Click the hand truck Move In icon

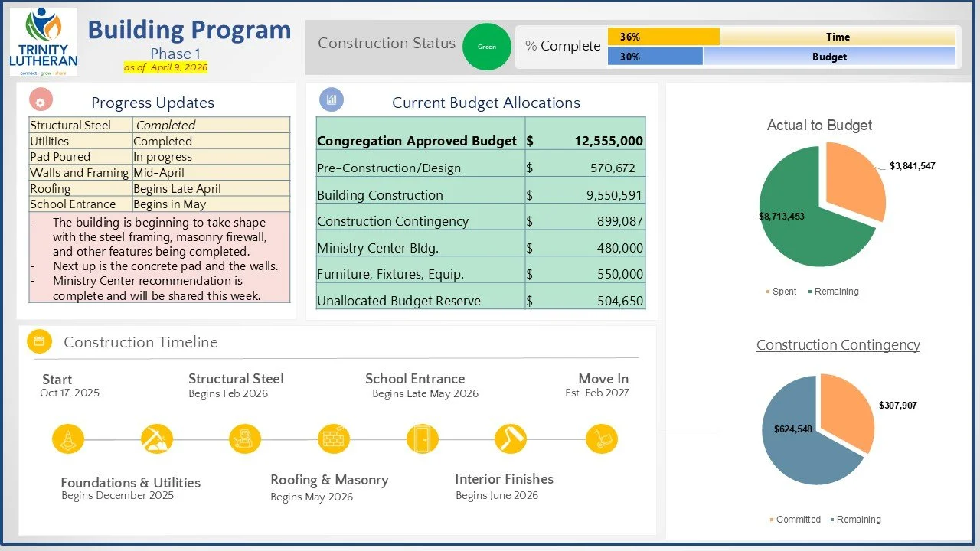pyautogui.click(x=602, y=439)
